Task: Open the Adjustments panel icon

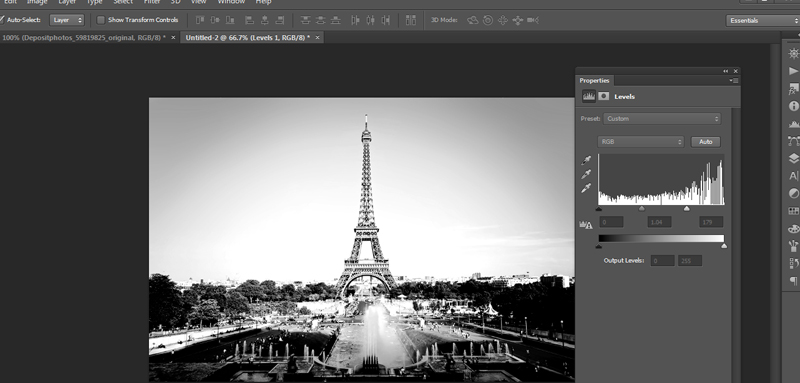Action: (793, 193)
